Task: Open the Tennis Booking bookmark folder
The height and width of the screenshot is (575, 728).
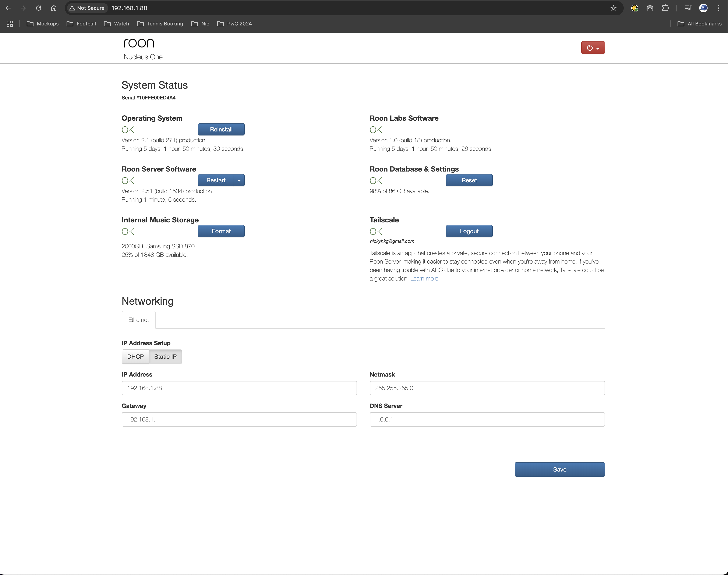Action: [160, 24]
